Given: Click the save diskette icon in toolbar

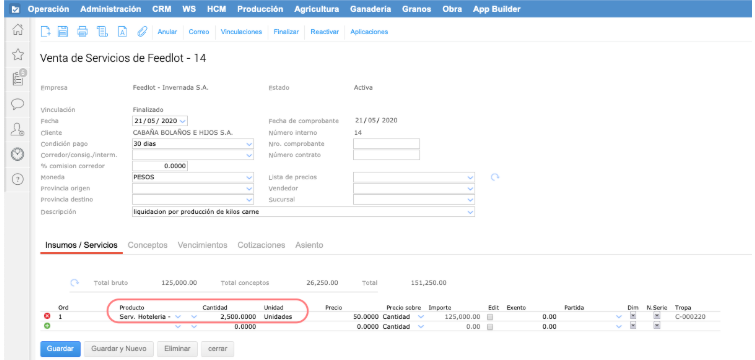Looking at the screenshot, I should point(63,32).
